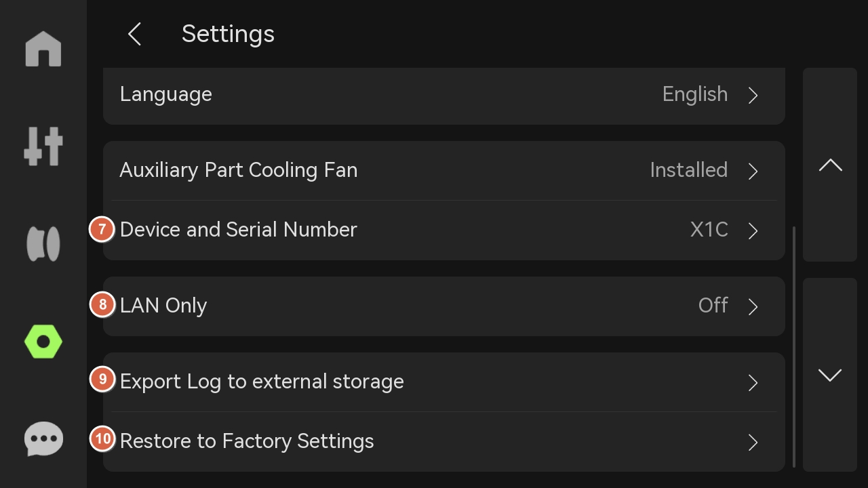Change Auxiliary Part Cooling Fan Installed status
Viewport: 868px width, 488px height.
tap(688, 170)
